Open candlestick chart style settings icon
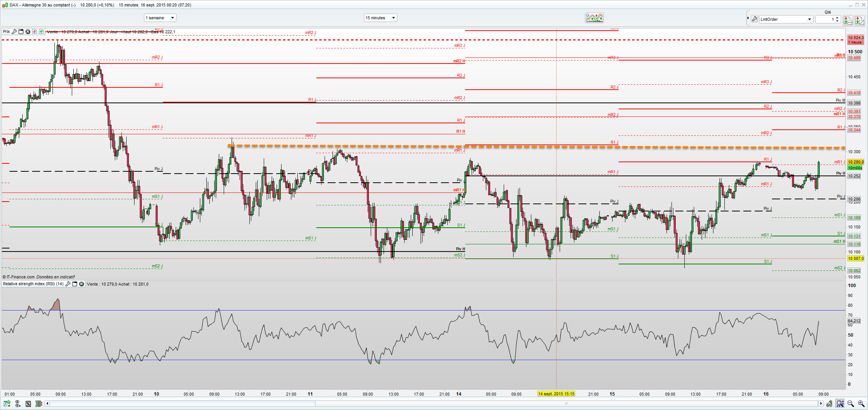The width and height of the screenshot is (868, 410). 829,404
